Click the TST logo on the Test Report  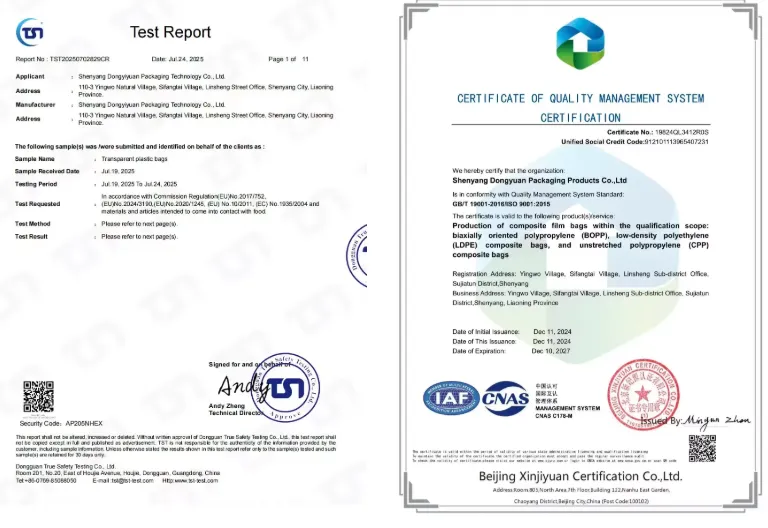click(30, 32)
